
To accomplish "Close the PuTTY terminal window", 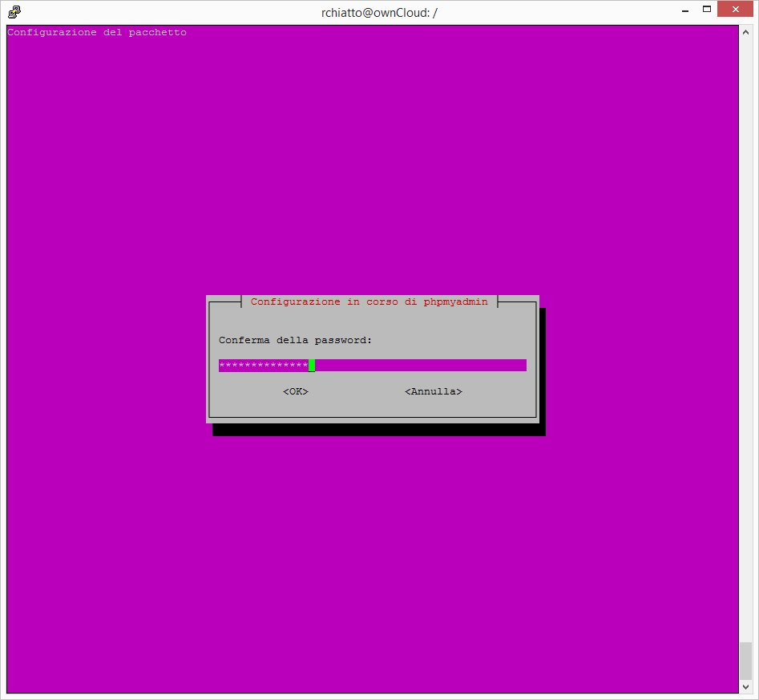I will tap(735, 9).
